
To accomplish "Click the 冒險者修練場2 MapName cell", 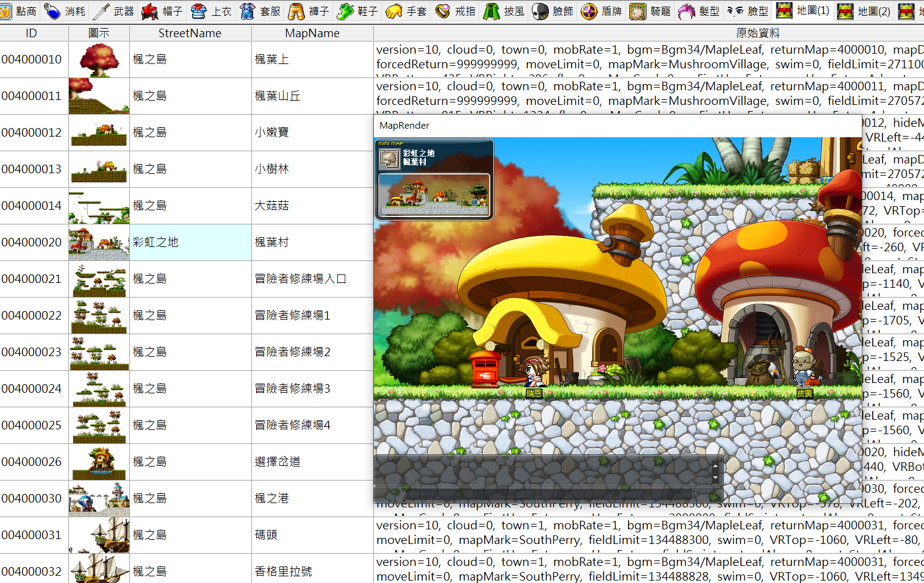I will tap(312, 352).
